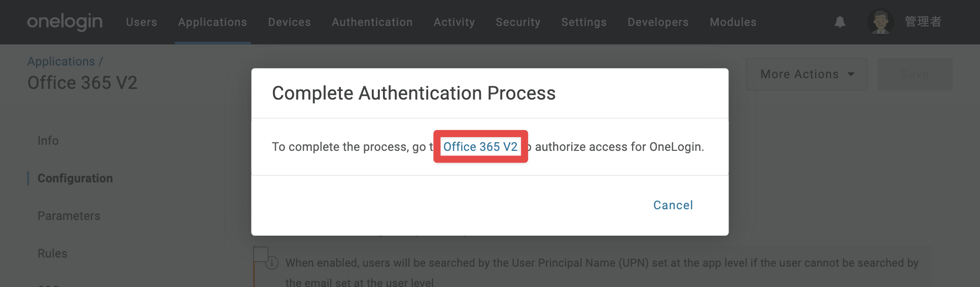Follow the Office 365 V2 authorization link

pos(480,147)
